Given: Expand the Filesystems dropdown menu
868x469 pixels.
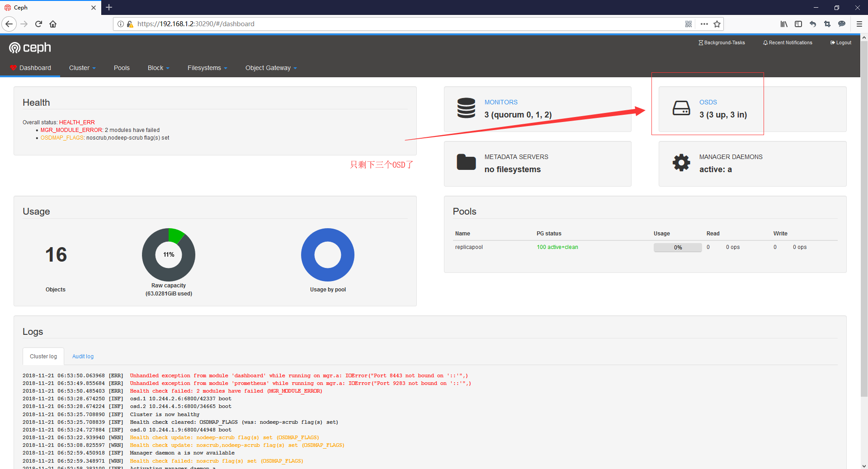Looking at the screenshot, I should coord(207,68).
